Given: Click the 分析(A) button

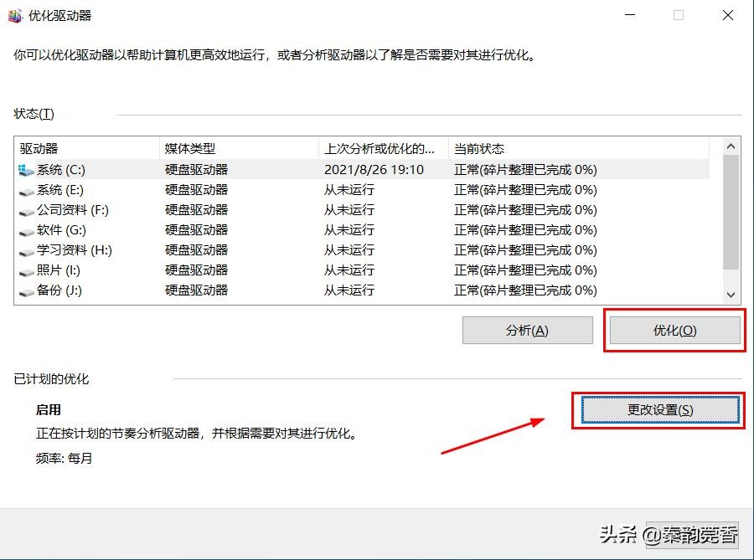Looking at the screenshot, I should click(527, 330).
